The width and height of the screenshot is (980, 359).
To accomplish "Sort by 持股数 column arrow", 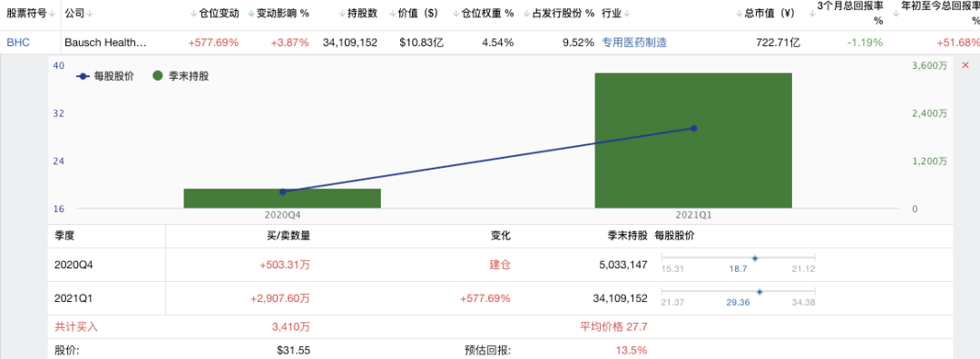I will [x=342, y=13].
